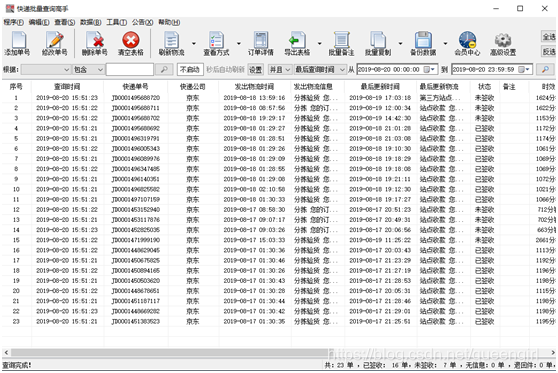The image size is (558, 373).
Task: Click the 全选 select all button
Action: click(x=549, y=37)
